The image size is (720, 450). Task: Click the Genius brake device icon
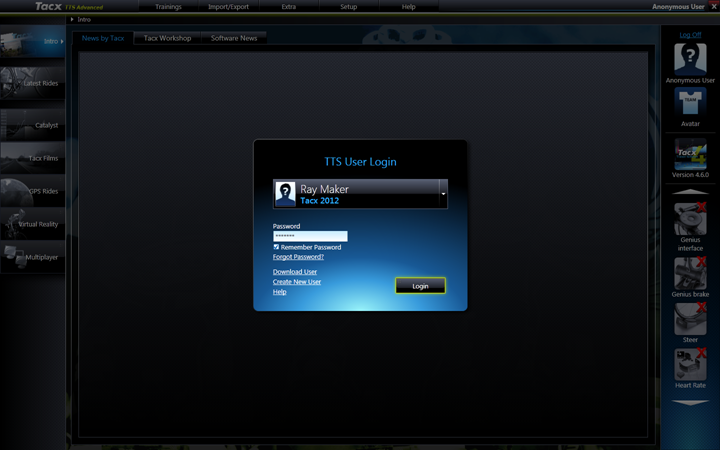point(690,273)
